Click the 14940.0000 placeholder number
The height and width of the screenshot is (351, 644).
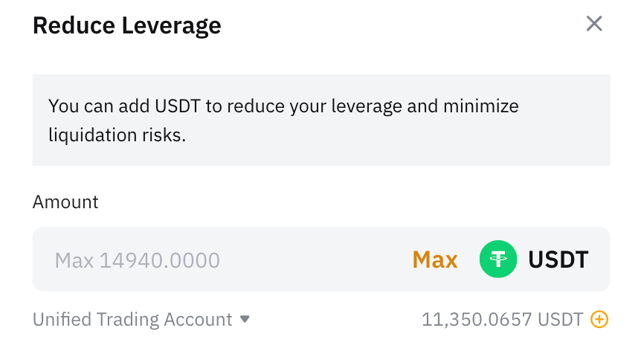tap(160, 260)
